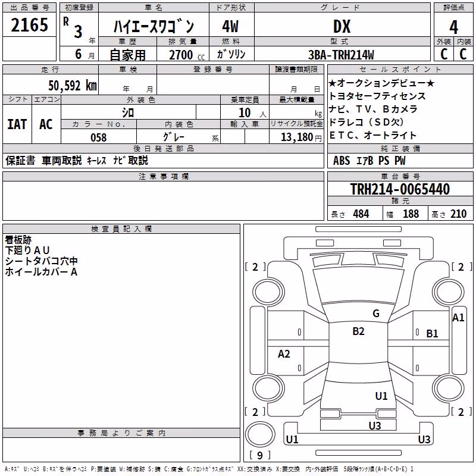Click the 保証書 item
The image size is (476, 476).
click(x=20, y=160)
